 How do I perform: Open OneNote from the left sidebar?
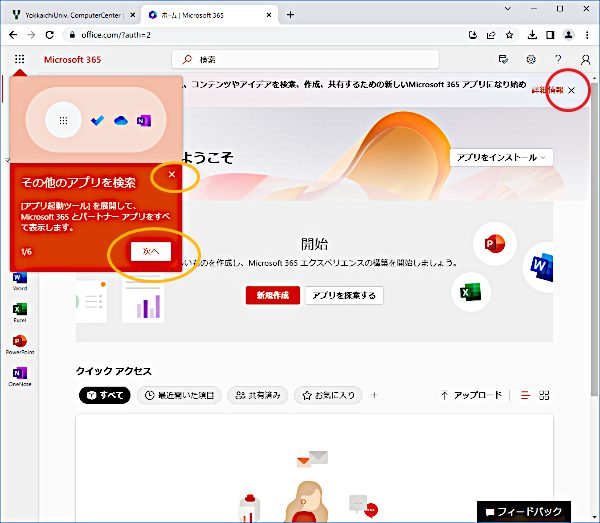coord(20,376)
